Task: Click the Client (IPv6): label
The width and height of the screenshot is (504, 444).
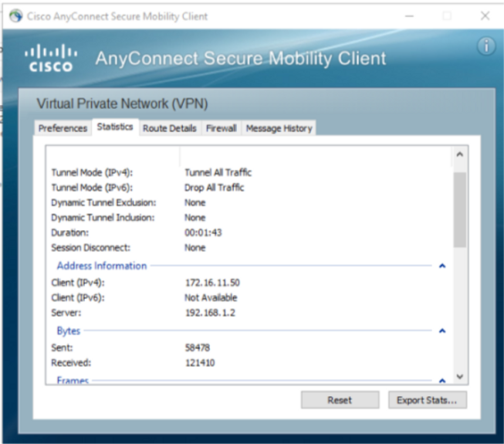Action: 78,298
